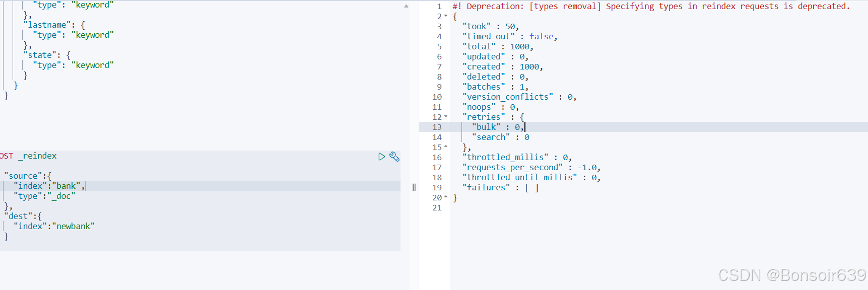The width and height of the screenshot is (868, 290).
Task: Click the editor scroll-up arrow
Action: click(407, 6)
